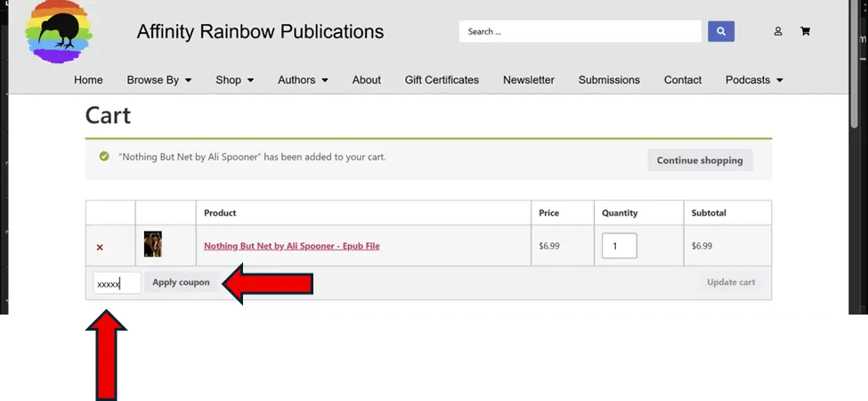Click the Update cart button
Viewport: 868px width, 401px height.
click(730, 282)
